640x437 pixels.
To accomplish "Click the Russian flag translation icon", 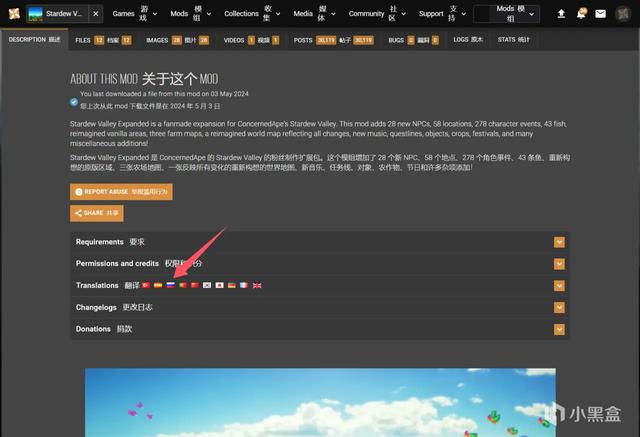I will tap(171, 285).
